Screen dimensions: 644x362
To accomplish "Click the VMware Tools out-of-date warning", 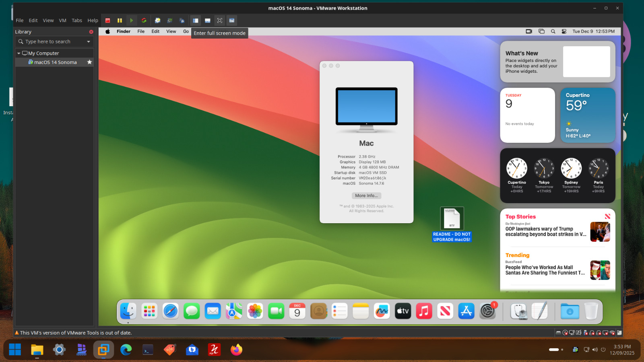I will [x=73, y=333].
